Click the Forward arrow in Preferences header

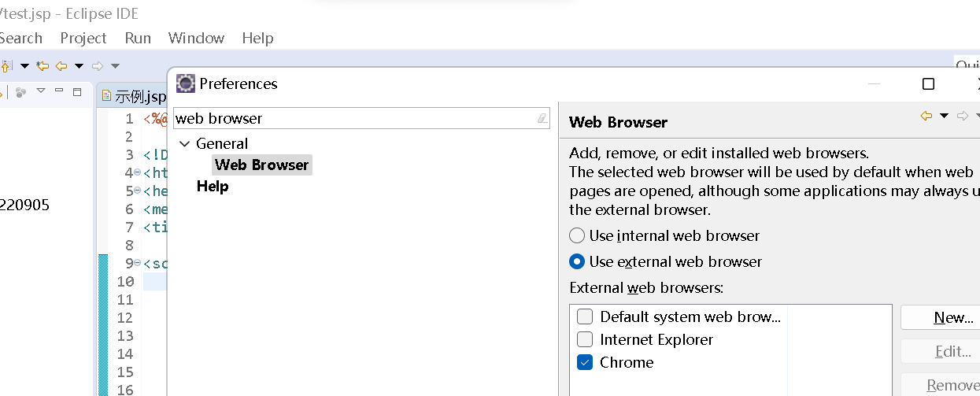pos(963,116)
